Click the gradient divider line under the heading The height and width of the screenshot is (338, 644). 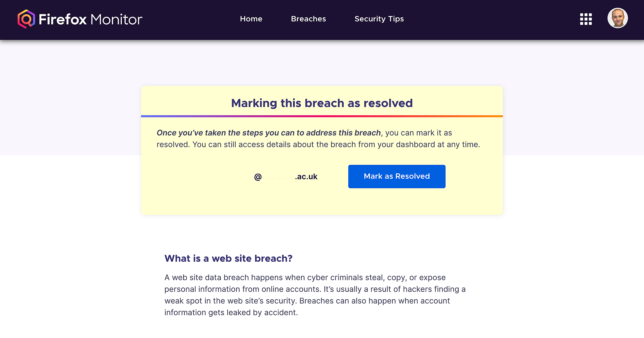click(x=322, y=116)
